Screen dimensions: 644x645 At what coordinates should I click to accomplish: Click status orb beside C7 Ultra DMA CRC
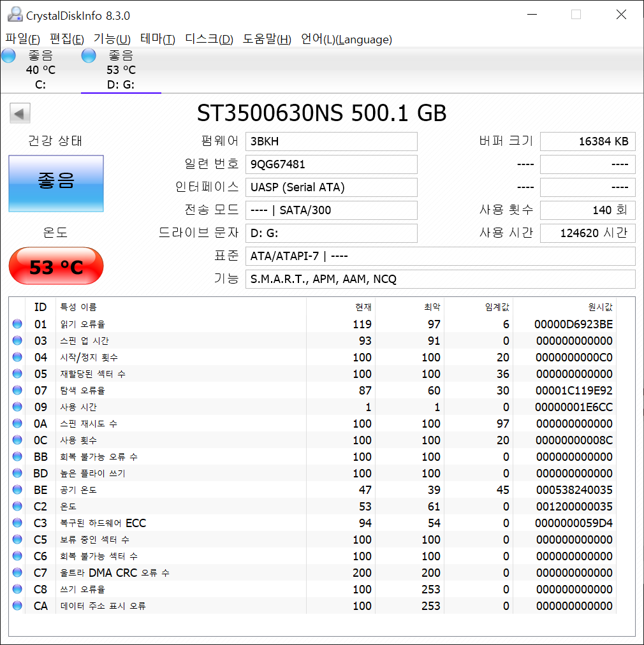17,573
